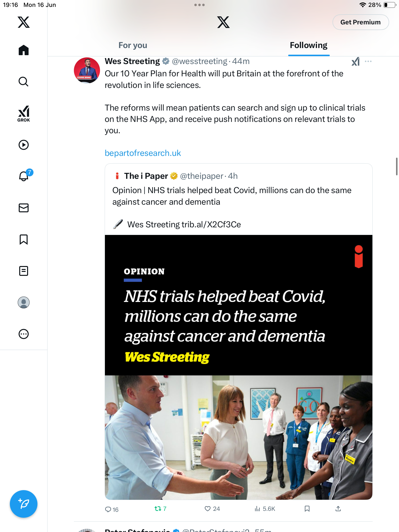This screenshot has width=399, height=532.
Task: Switch to the For you tab
Action: tap(133, 45)
